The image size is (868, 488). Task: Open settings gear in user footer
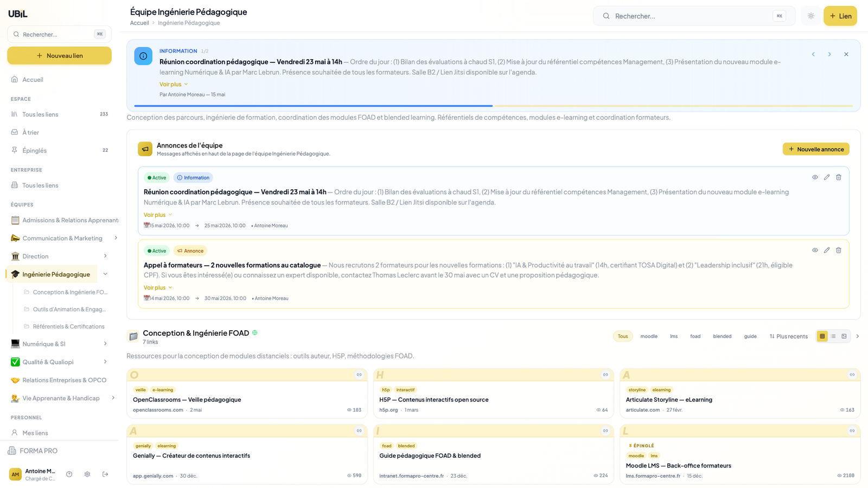pos(87,474)
